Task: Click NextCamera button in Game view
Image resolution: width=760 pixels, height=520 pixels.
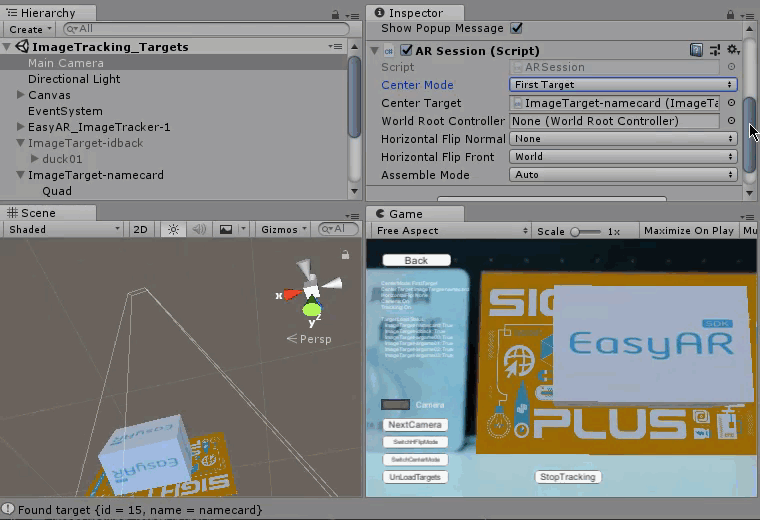Action: (x=415, y=425)
